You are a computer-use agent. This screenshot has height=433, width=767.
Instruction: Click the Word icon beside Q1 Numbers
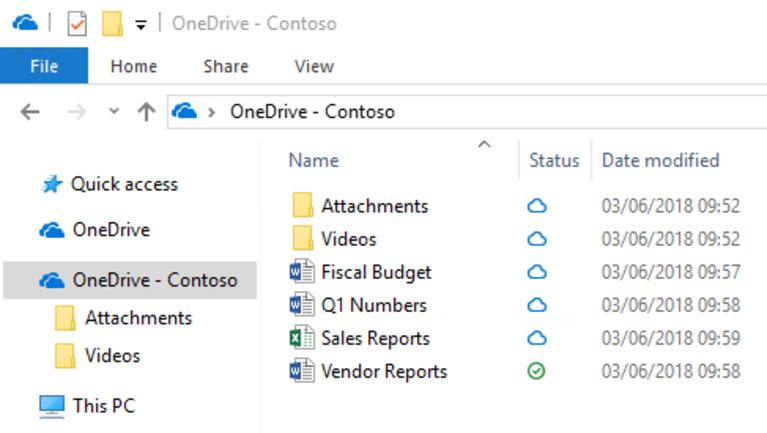[302, 304]
